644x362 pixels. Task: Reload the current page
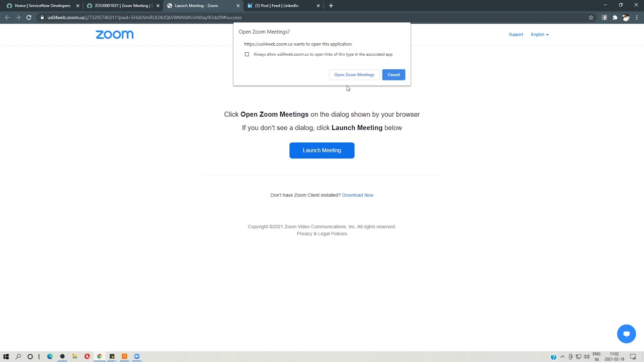(29, 17)
